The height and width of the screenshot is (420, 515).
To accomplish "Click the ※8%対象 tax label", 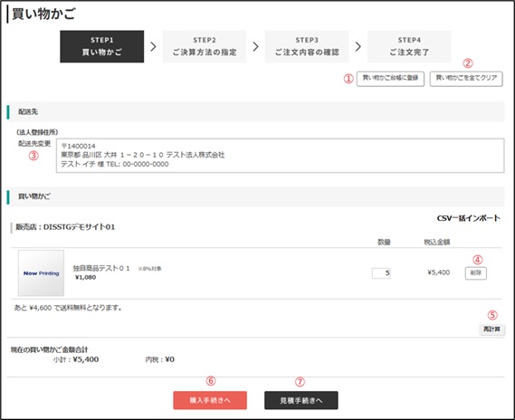I will (x=149, y=269).
